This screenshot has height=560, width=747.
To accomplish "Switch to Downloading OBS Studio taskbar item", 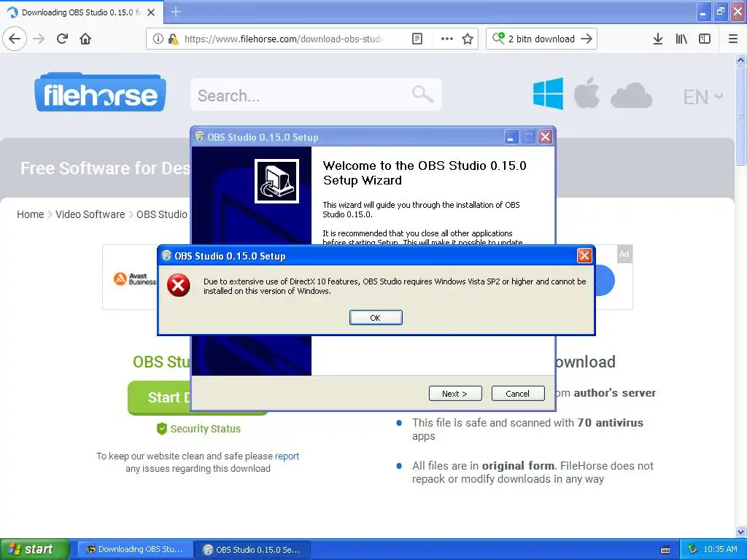I will point(135,549).
